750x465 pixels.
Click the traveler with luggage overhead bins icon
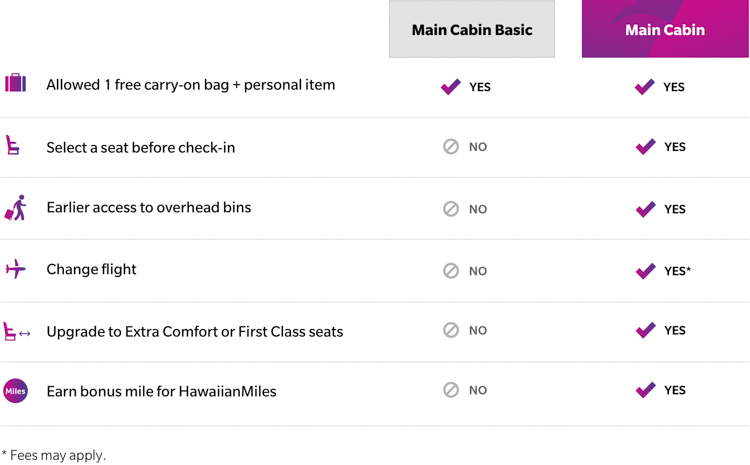[15, 208]
